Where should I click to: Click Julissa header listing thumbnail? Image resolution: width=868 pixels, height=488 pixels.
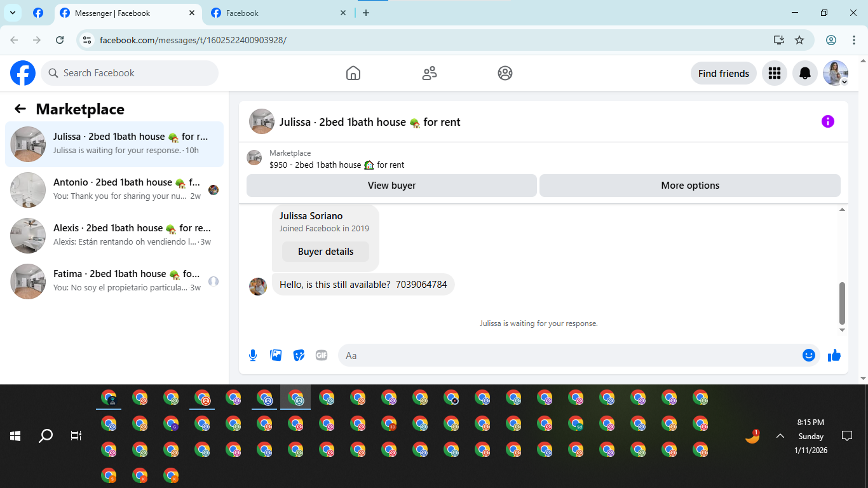[x=262, y=121]
